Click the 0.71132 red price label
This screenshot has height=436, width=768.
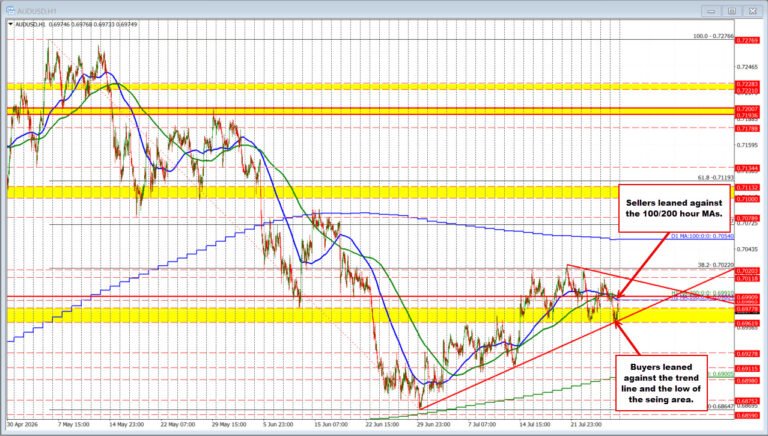[747, 187]
